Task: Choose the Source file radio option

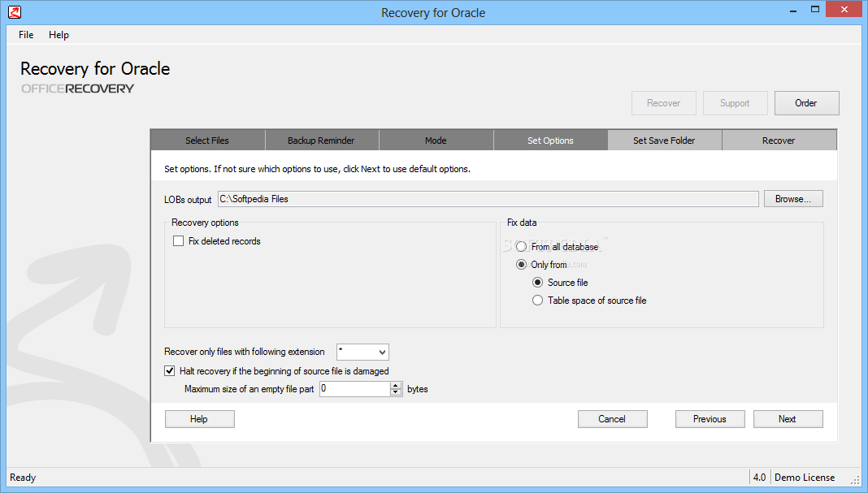Action: 537,283
